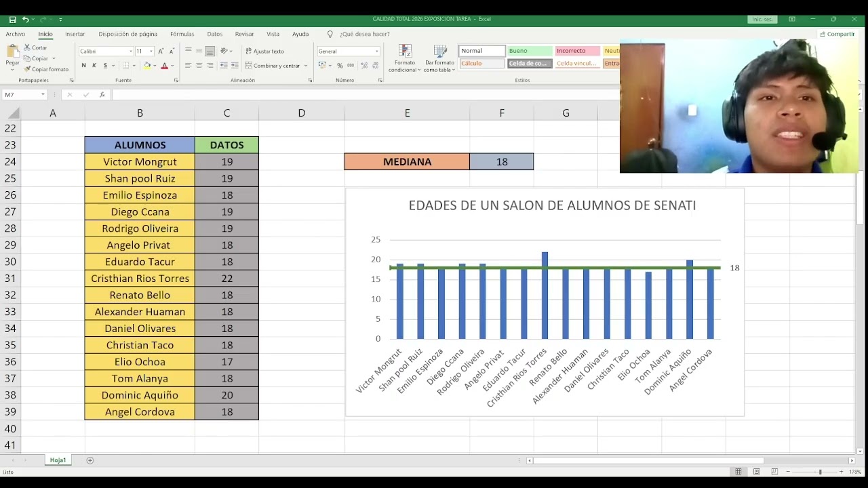Toggle bottom vertical alignment
The image size is (868, 488).
pyautogui.click(x=210, y=52)
